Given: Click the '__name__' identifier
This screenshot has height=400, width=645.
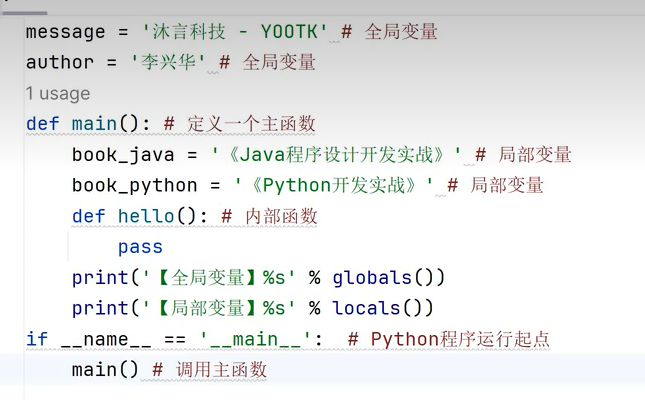Looking at the screenshot, I should (x=106, y=340).
